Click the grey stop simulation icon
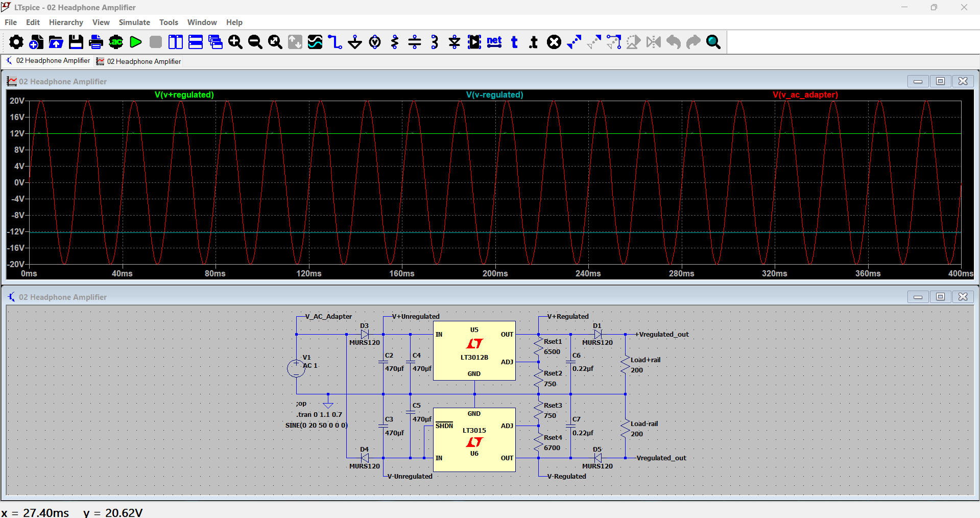Viewport: 980px width, 518px height. (156, 42)
